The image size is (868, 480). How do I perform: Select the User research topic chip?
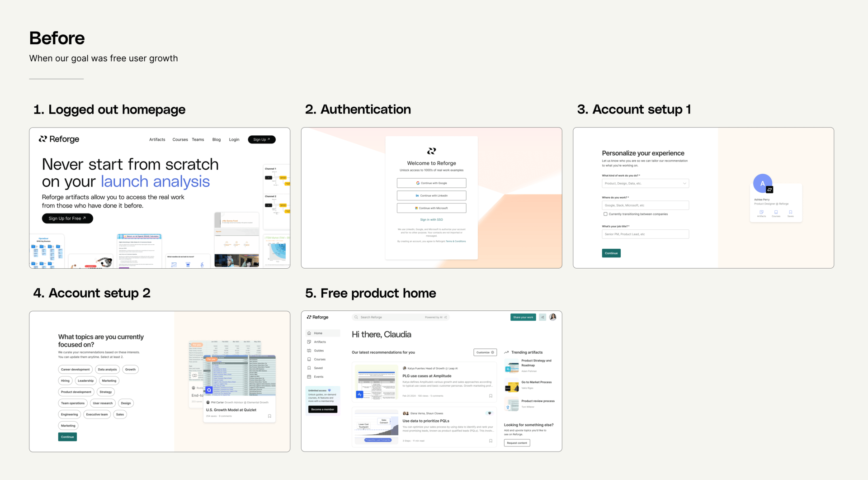coord(103,403)
